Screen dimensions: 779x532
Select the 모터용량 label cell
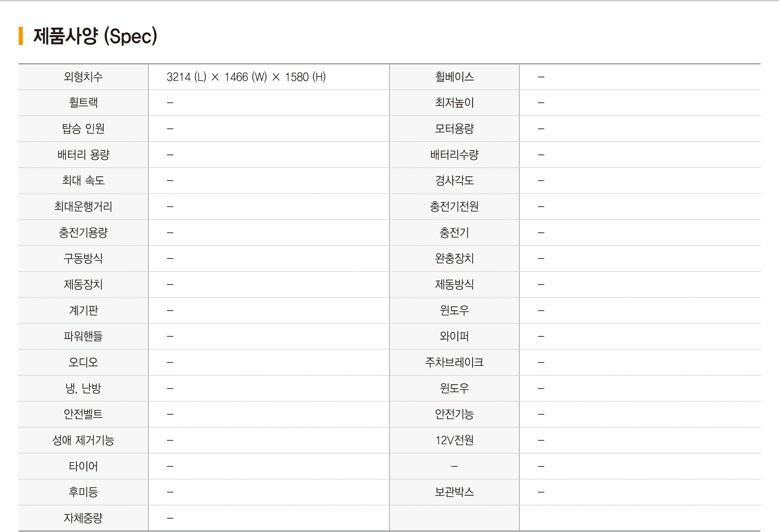454,129
